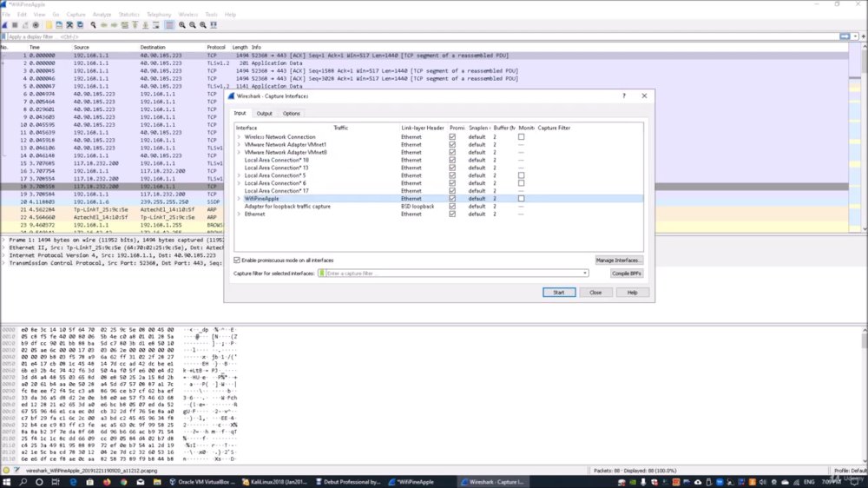Viewport: 868px width, 488px height.
Task: Click the Manage Interfaces button
Action: 618,260
